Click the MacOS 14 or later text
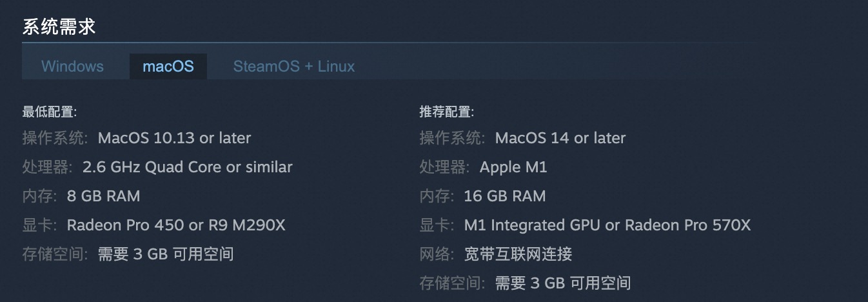 coord(560,138)
